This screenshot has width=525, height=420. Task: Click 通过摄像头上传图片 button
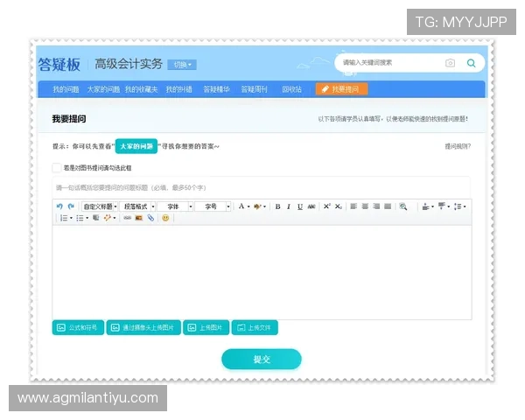pos(143,327)
